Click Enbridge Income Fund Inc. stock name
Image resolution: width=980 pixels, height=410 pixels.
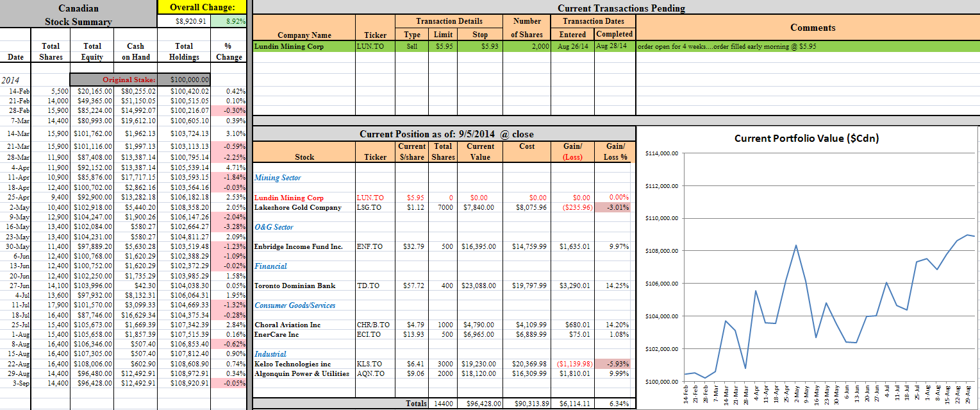point(298,246)
